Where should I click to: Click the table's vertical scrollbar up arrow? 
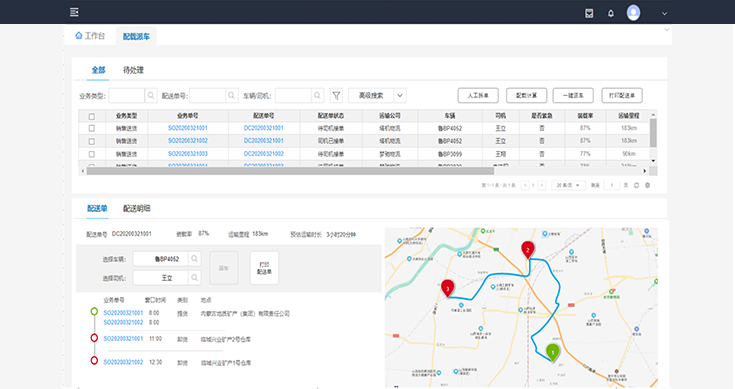tap(653, 115)
